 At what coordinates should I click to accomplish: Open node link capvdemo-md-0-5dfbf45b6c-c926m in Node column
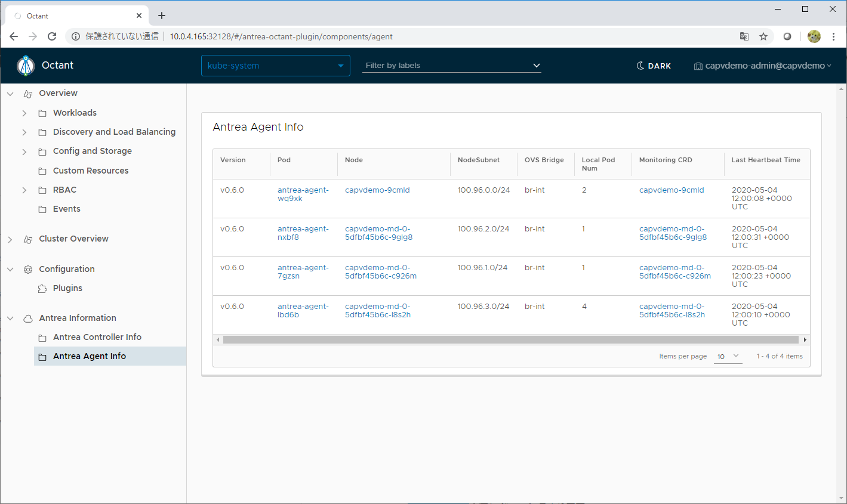pyautogui.click(x=381, y=272)
